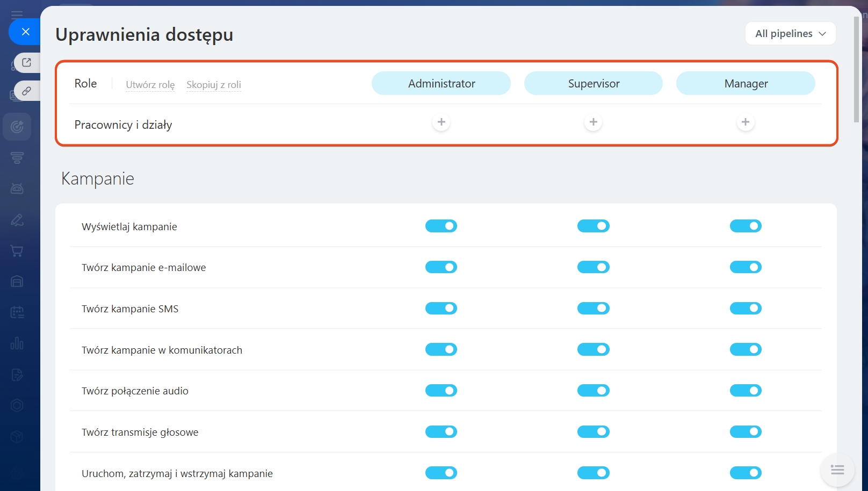Open the robot icon in sidebar
This screenshot has height=491, width=868.
point(17,188)
